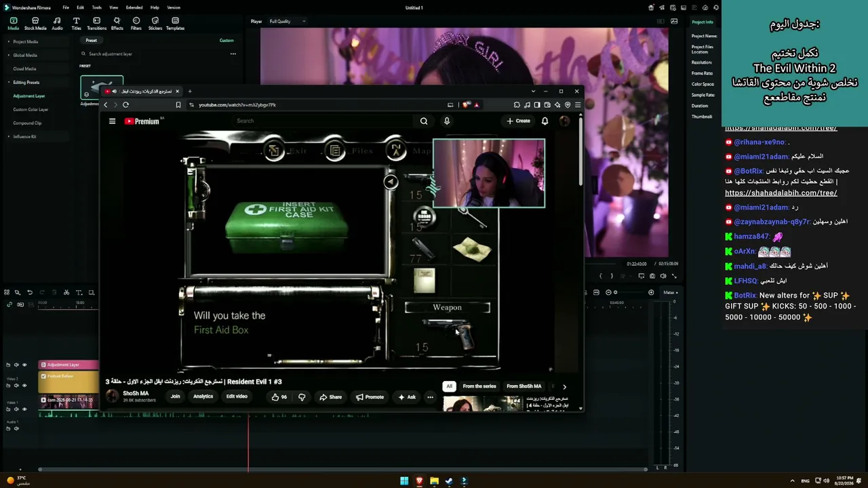The width and height of the screenshot is (868, 488).
Task: Click the Join button under the video
Action: tap(175, 396)
